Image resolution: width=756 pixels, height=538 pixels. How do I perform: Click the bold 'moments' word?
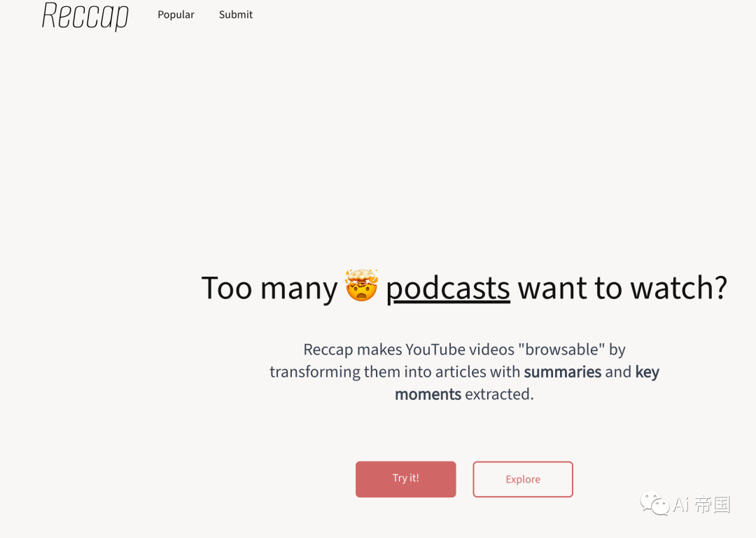428,394
